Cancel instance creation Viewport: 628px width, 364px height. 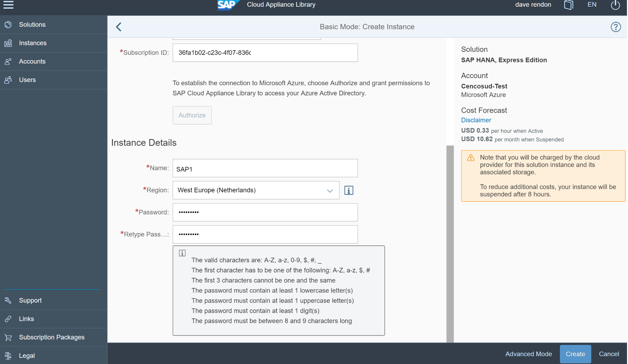tap(609, 354)
